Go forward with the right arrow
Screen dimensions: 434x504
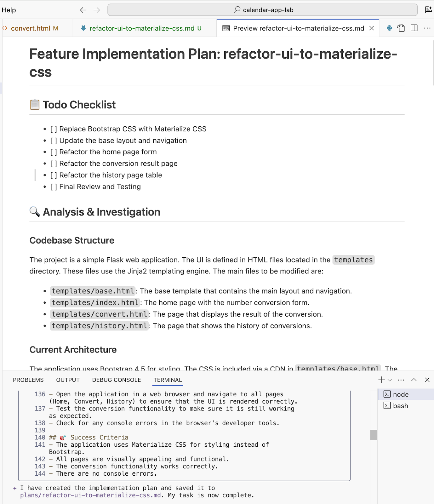97,10
